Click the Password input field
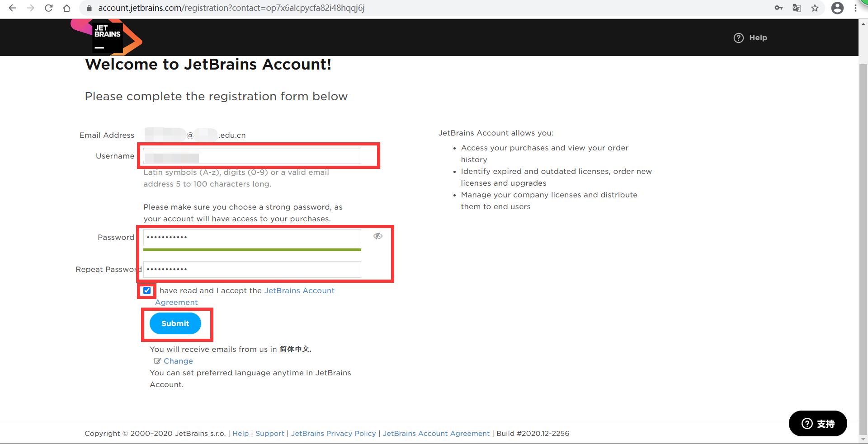The image size is (868, 444). [x=252, y=237]
